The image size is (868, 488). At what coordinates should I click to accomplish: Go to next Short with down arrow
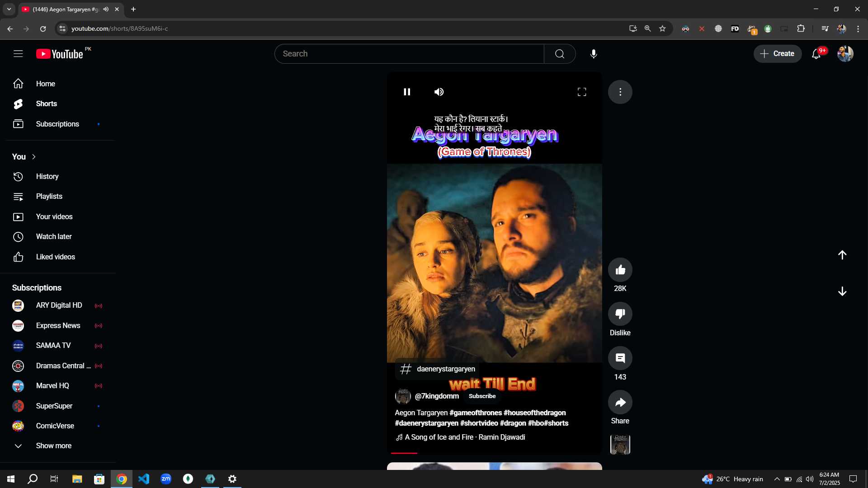[842, 291]
